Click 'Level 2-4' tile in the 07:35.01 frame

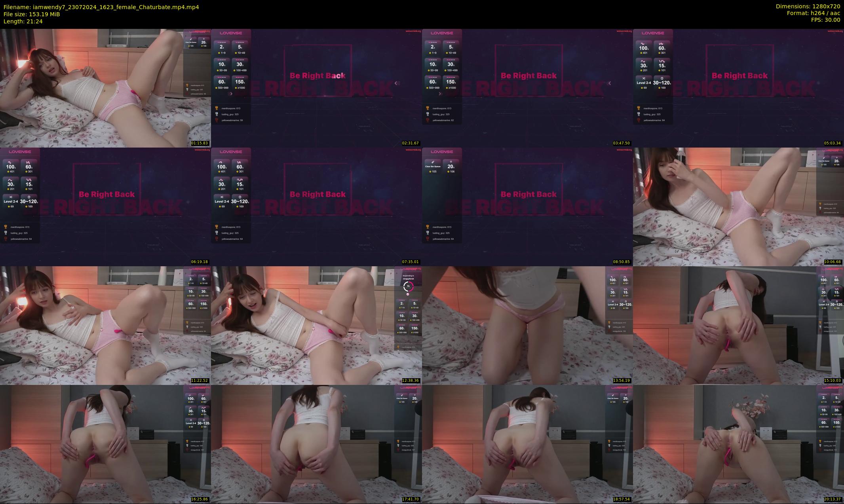tap(222, 201)
